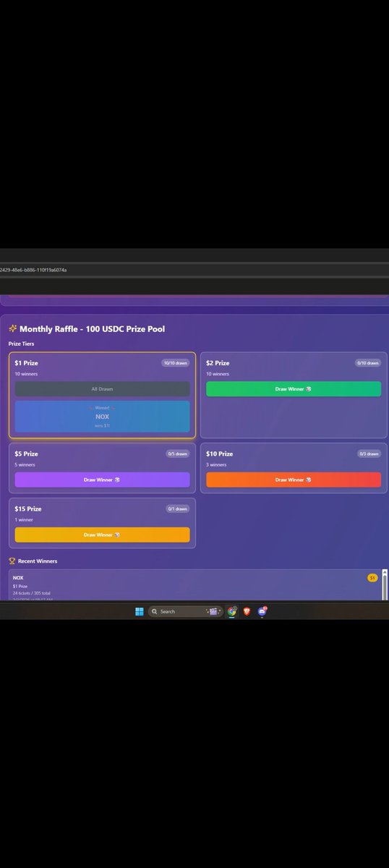Viewport: 389px width, 868px height.
Task: Select the NOX winner banner in $1 Prize
Action: click(102, 417)
